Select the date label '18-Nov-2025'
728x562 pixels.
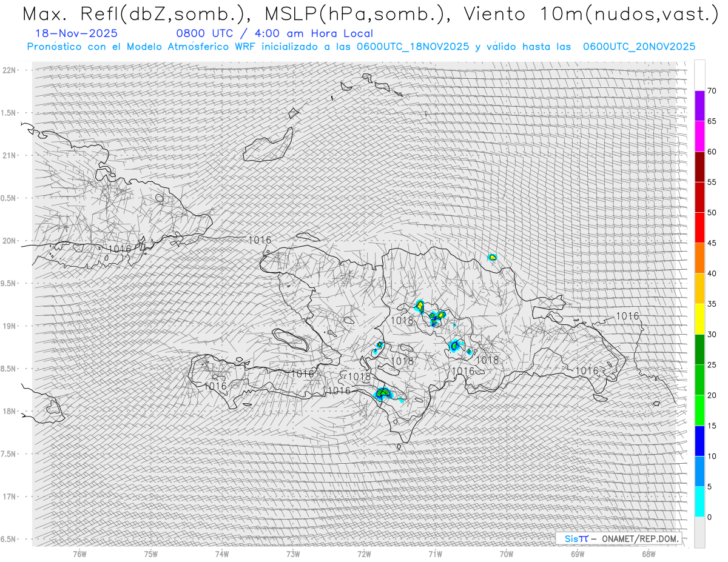pos(76,33)
